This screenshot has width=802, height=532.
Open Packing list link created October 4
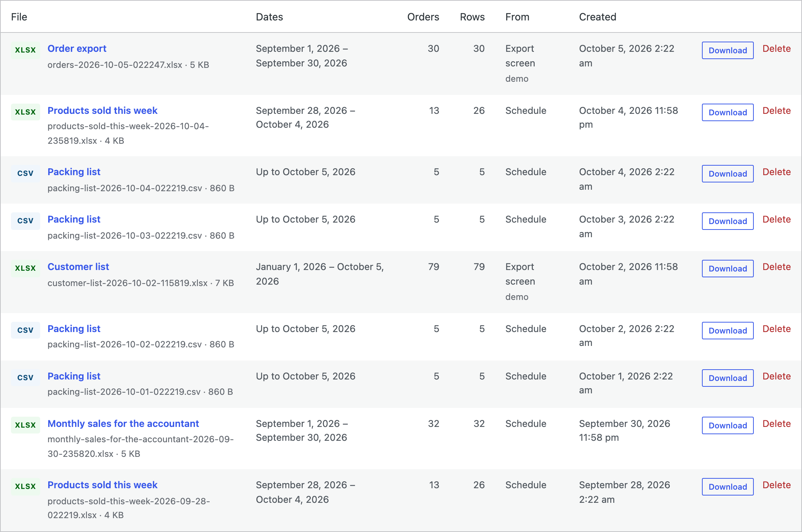point(74,172)
